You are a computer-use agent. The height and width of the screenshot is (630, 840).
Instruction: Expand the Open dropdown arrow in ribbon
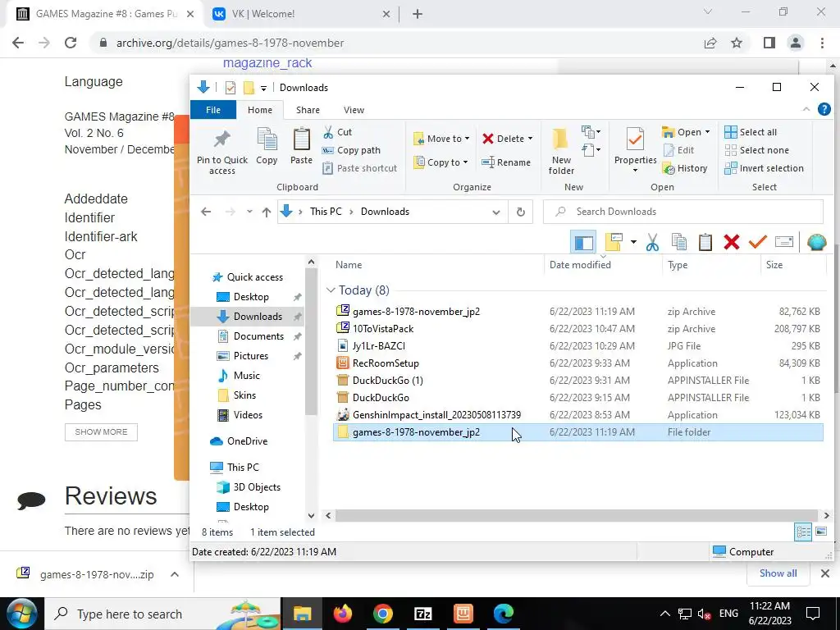click(x=707, y=132)
